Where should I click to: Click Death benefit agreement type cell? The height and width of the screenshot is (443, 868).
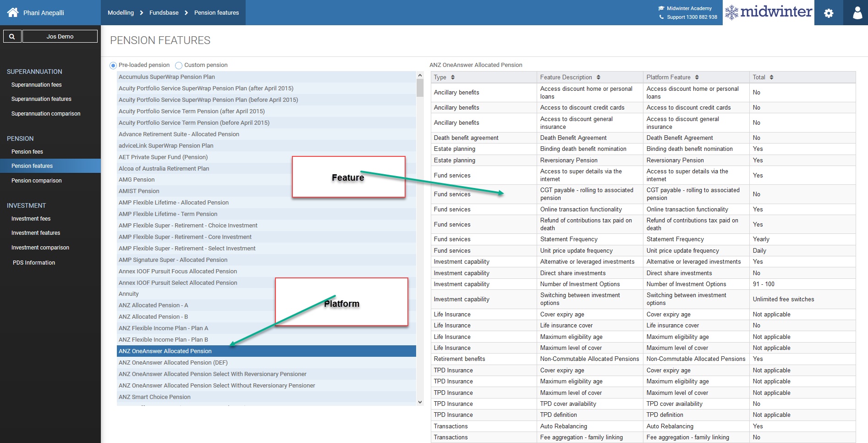(483, 138)
